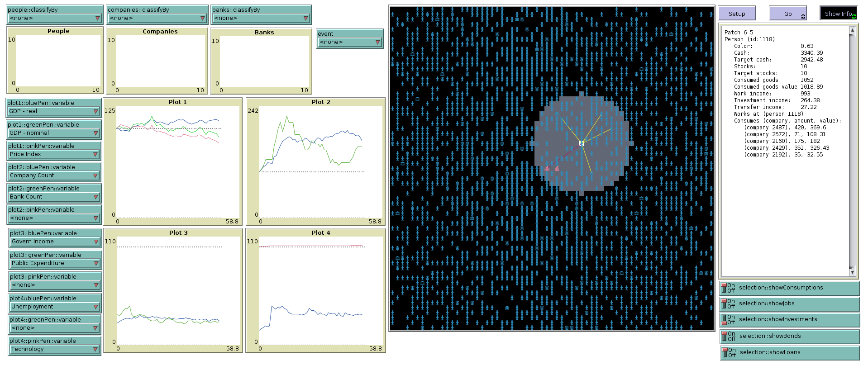Click the pink building icon right of the linked one
The width and height of the screenshot is (868, 384).
[557, 169]
